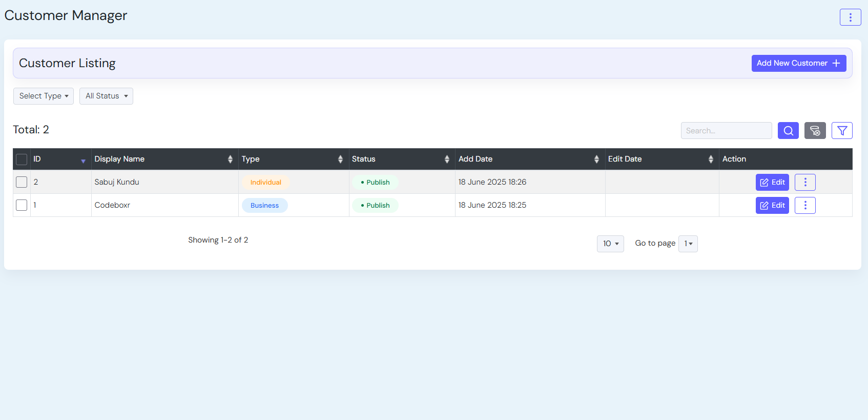Screen dimensions: 868x420
Task: Open the Go to page dropdown
Action: coord(688,244)
